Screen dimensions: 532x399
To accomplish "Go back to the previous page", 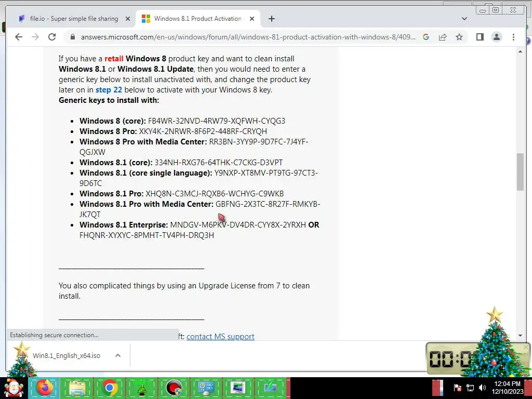I will [x=19, y=37].
